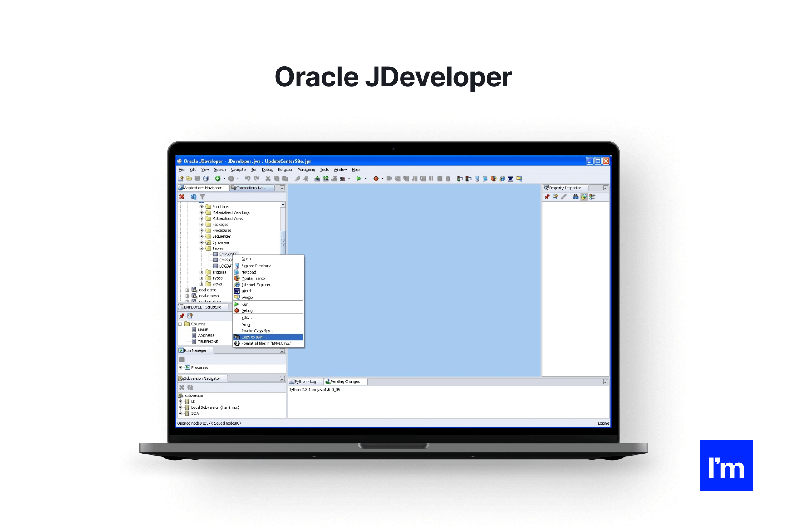Open the Refactor menu

coord(285,170)
